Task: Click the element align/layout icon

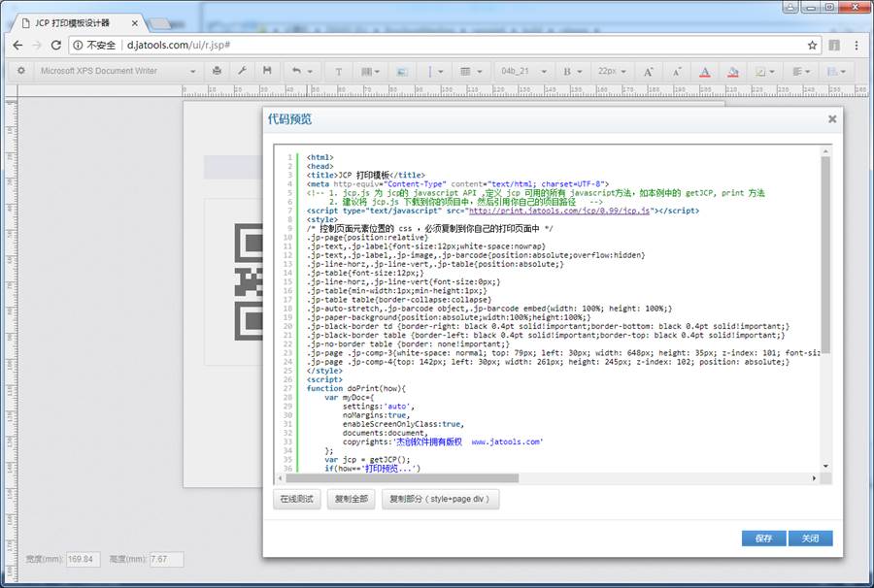Action: [x=836, y=71]
